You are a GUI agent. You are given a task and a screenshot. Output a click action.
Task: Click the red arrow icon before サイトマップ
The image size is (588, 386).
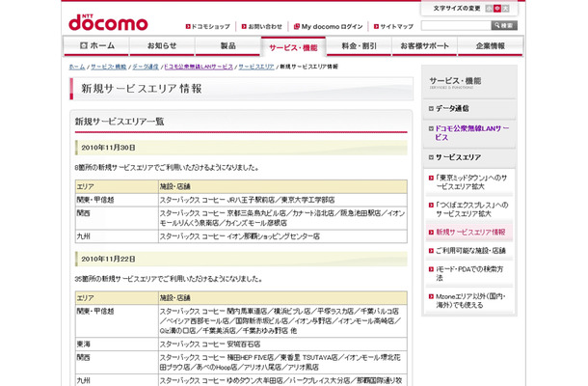point(376,27)
